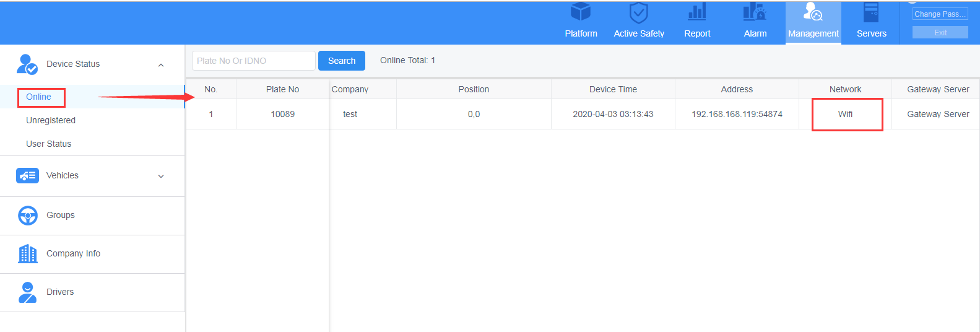The image size is (980, 332).
Task: Click the Device Status label
Action: [x=73, y=64]
